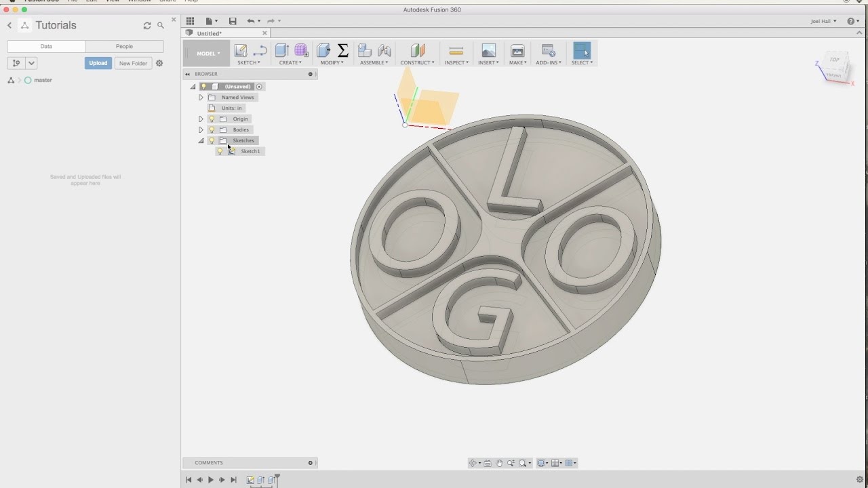Switch to the People tab
Viewport: 868px width, 488px height.
tap(124, 46)
